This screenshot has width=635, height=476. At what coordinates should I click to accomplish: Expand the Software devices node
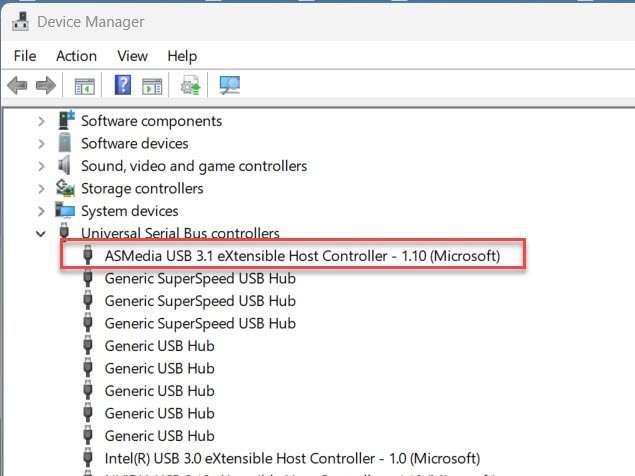point(41,143)
